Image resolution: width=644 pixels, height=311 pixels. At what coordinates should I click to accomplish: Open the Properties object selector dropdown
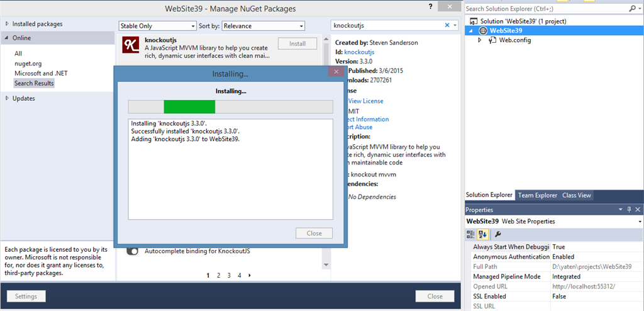pos(640,222)
